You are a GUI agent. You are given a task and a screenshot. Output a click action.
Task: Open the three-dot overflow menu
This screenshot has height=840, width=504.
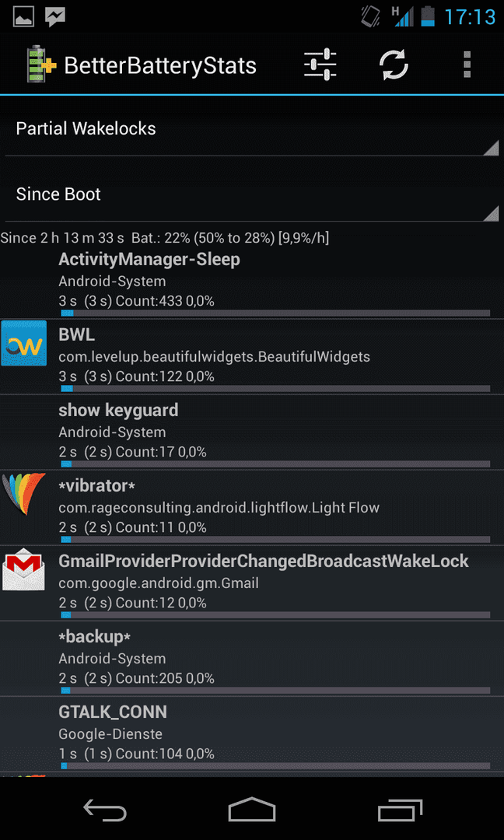467,65
